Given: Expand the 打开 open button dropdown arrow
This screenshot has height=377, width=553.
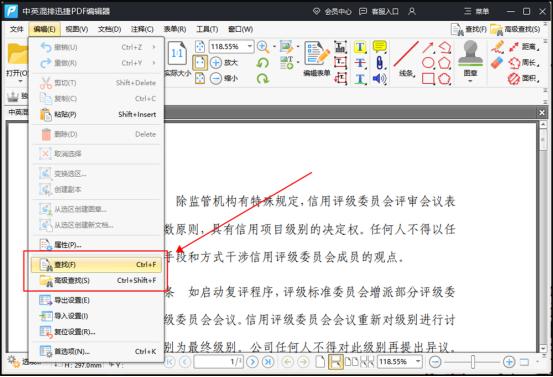Looking at the screenshot, I should click(20, 81).
